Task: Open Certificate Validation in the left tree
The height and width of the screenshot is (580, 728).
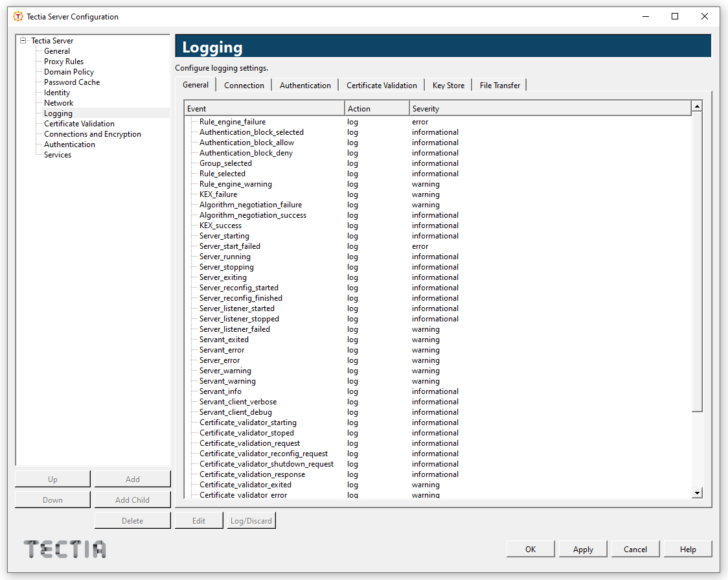Action: tap(79, 124)
